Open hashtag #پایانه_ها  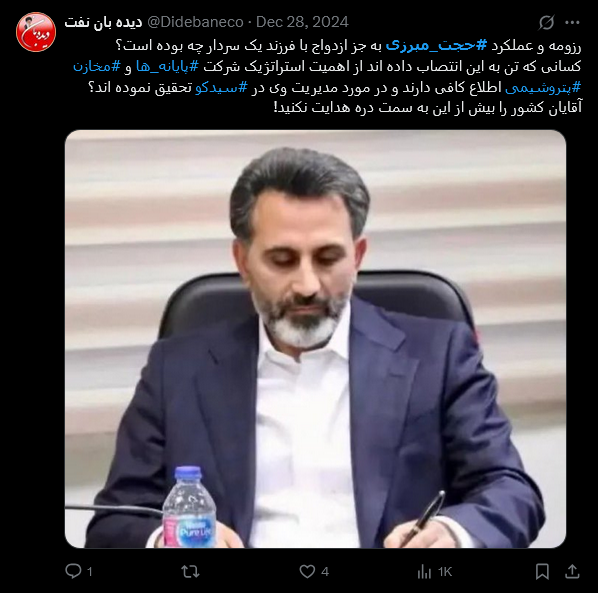click(x=167, y=66)
